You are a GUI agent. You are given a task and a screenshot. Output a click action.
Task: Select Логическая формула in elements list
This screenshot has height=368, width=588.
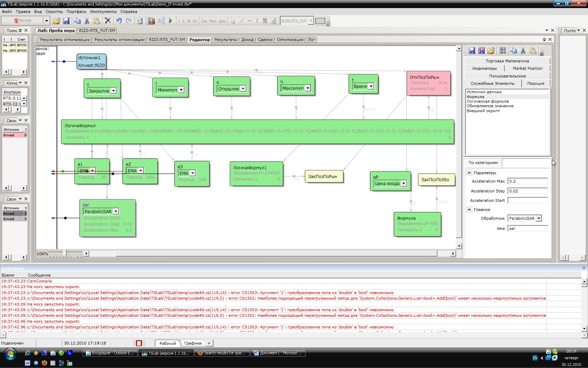coord(488,101)
